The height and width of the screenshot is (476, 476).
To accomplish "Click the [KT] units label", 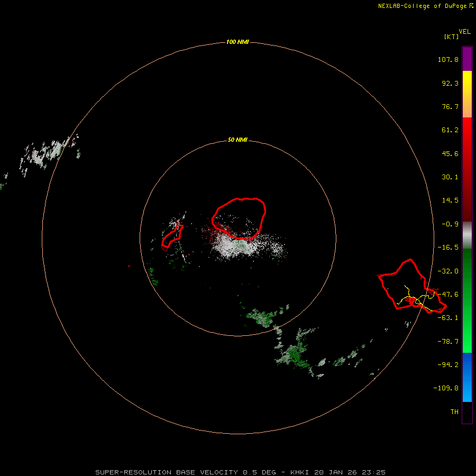I will click(x=451, y=36).
